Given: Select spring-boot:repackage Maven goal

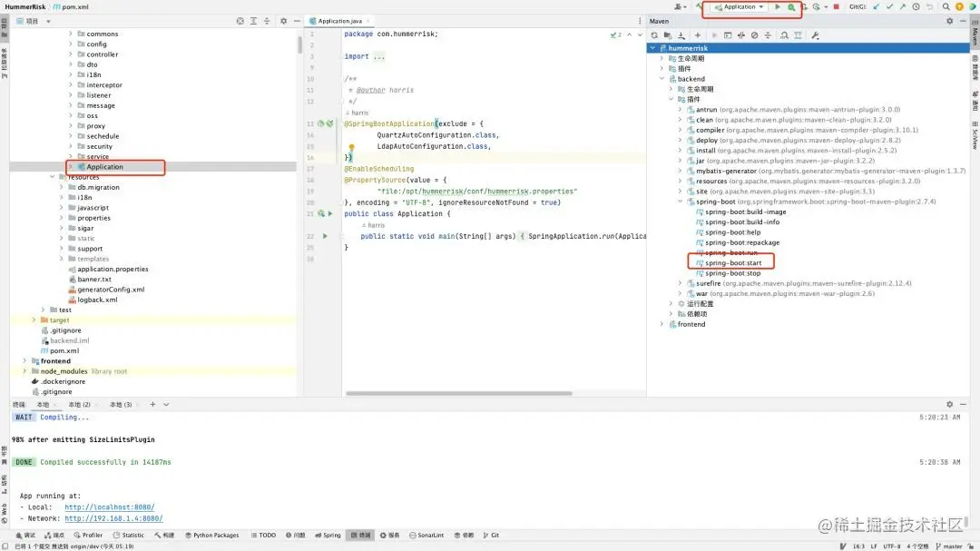Looking at the screenshot, I should [x=742, y=242].
